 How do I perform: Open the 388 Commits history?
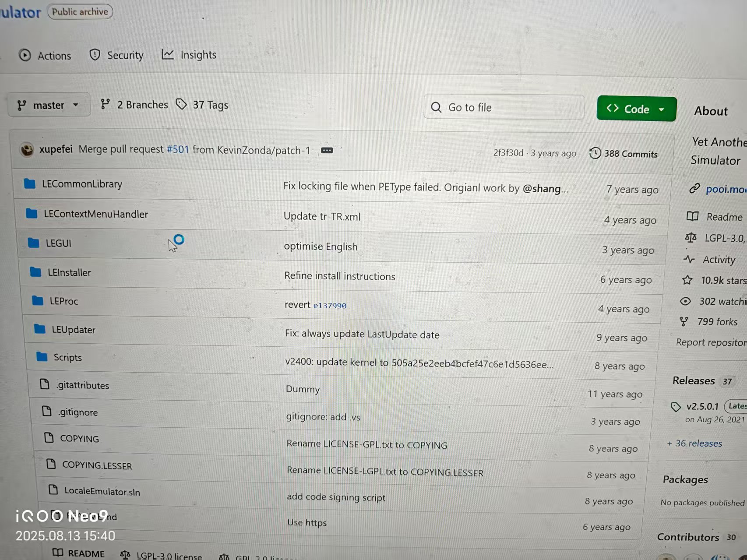point(624,154)
